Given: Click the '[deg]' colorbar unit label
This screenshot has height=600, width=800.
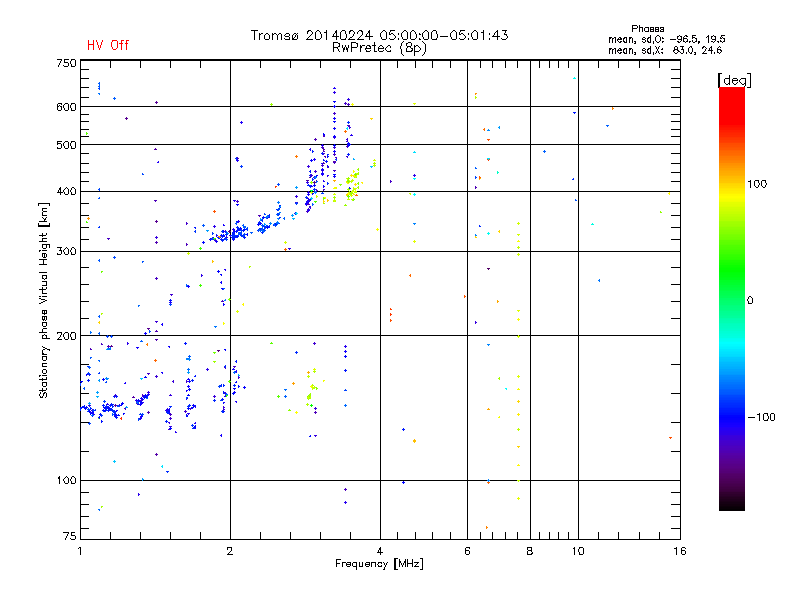Looking at the screenshot, I should tap(734, 80).
